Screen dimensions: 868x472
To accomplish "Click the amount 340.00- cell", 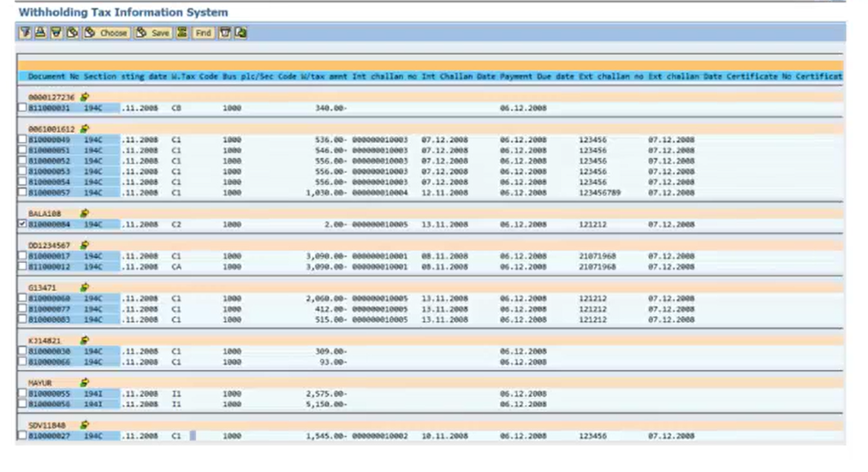I will click(x=331, y=108).
